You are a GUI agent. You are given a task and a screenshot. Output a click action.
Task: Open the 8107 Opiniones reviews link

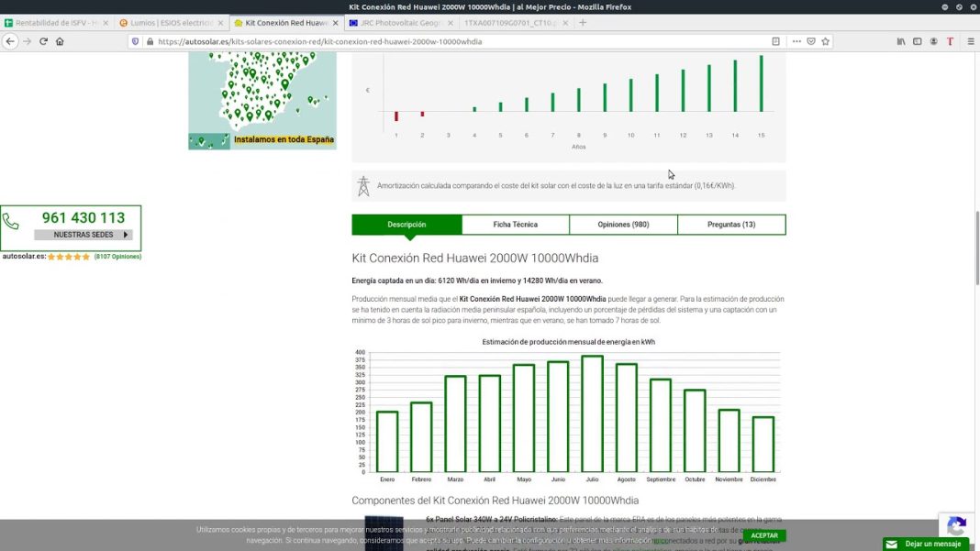pyautogui.click(x=117, y=257)
